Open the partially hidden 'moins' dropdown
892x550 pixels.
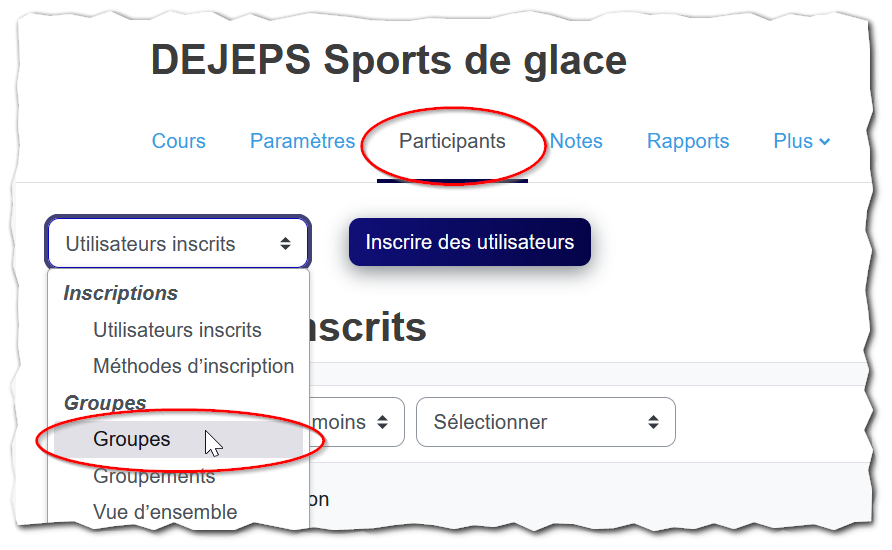[x=357, y=422]
